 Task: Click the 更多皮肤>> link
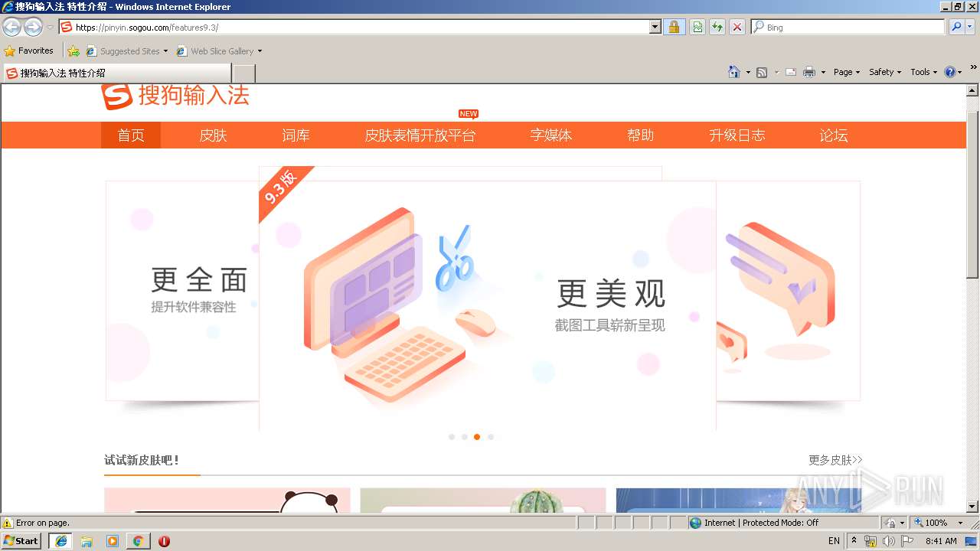tap(835, 460)
